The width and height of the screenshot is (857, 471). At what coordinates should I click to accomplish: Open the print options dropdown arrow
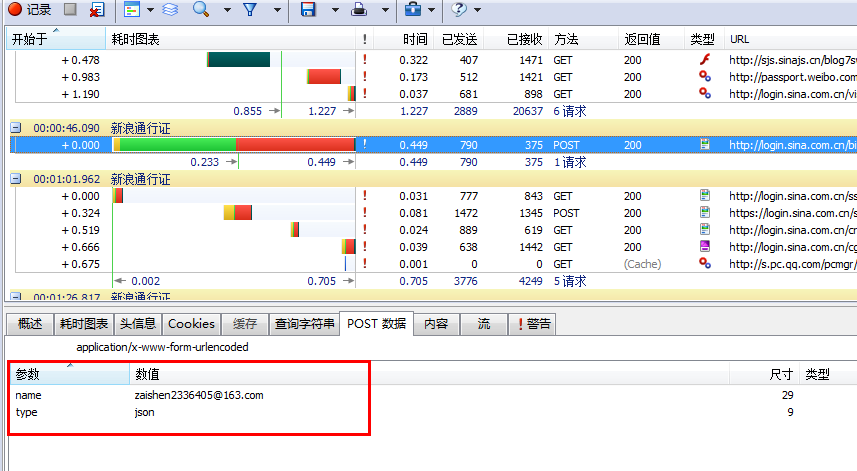[x=385, y=10]
